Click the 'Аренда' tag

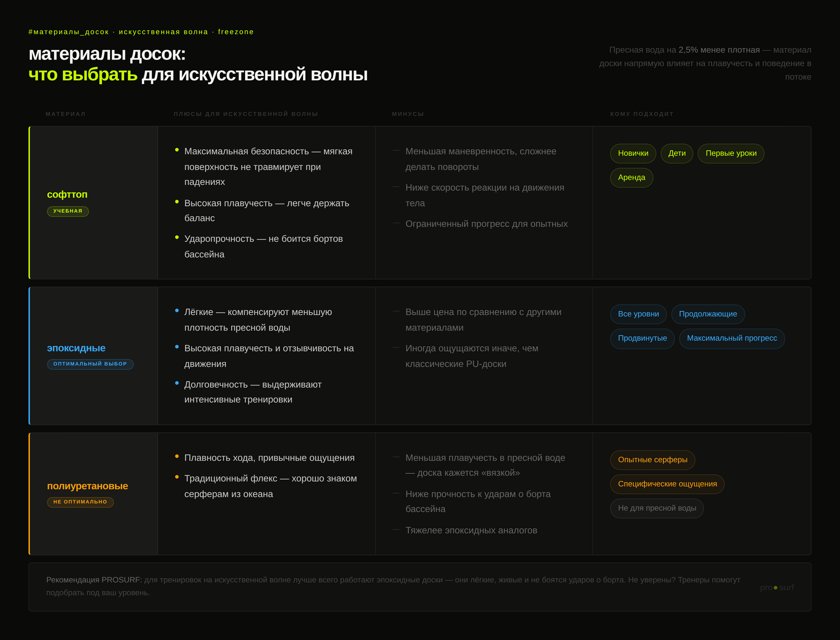[631, 177]
